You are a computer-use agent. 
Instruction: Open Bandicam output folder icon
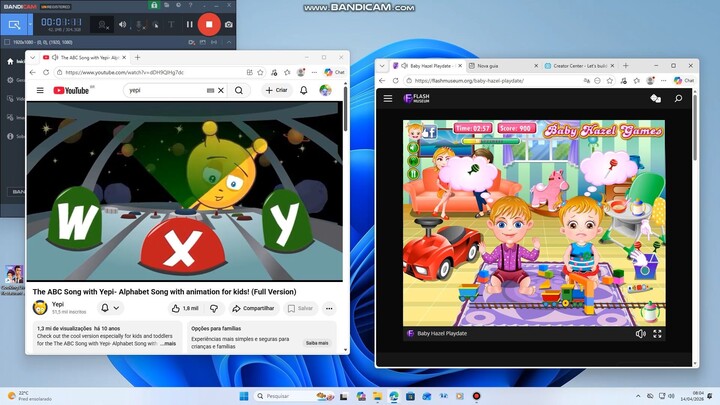[x=166, y=5]
